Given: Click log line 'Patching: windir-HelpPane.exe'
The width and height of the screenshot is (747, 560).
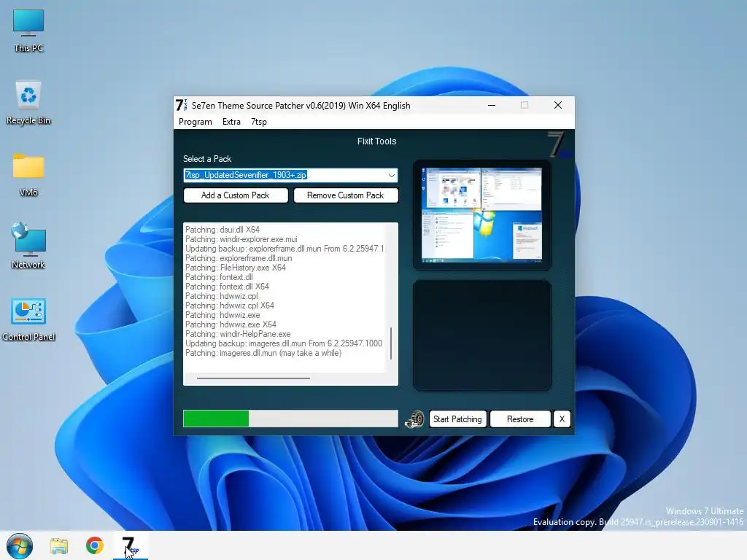Looking at the screenshot, I should tap(238, 334).
